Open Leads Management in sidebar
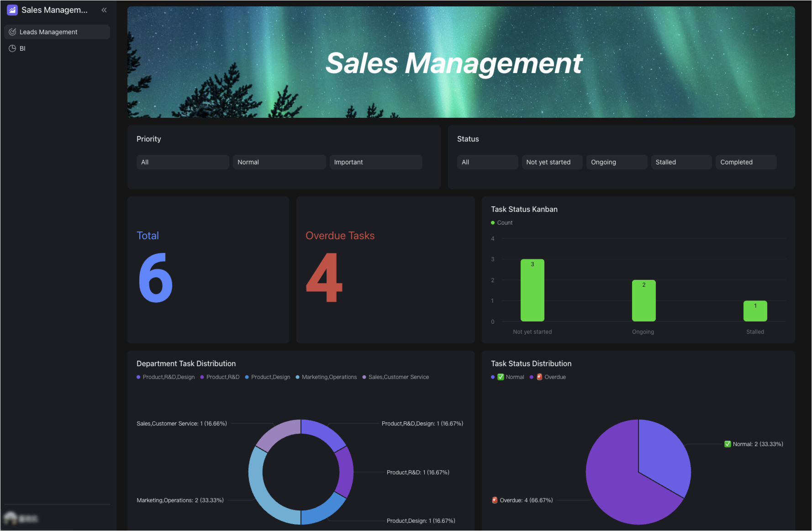This screenshot has height=531, width=812. click(48, 32)
